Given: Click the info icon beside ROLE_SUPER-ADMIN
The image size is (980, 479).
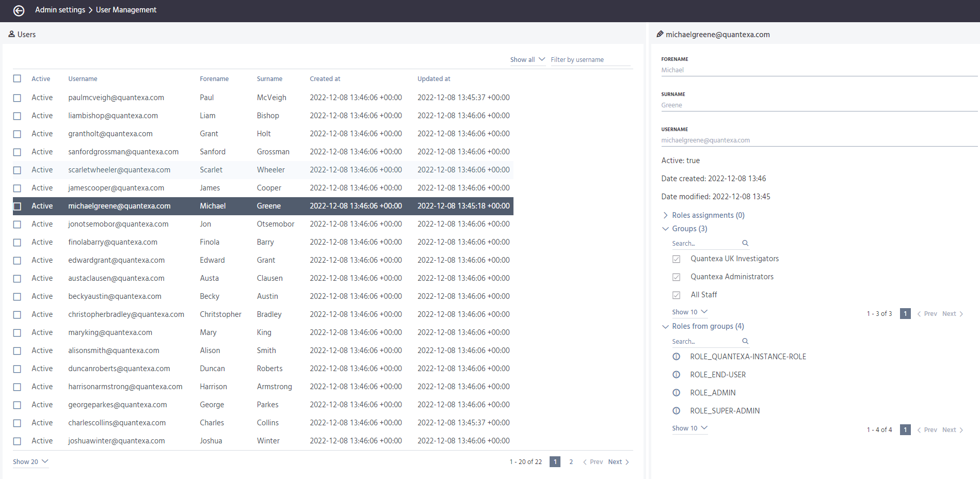Looking at the screenshot, I should [677, 410].
